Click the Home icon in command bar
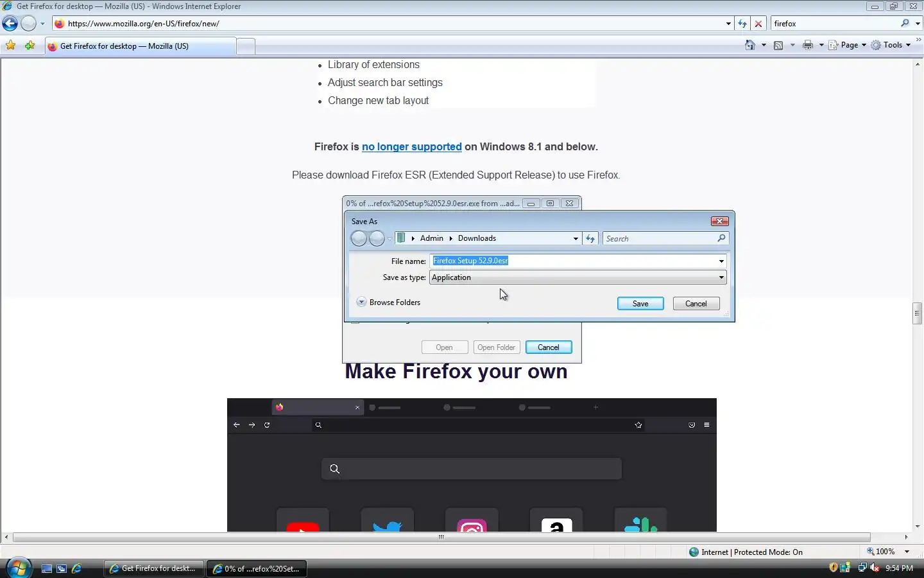The height and width of the screenshot is (578, 924). pyautogui.click(x=750, y=45)
